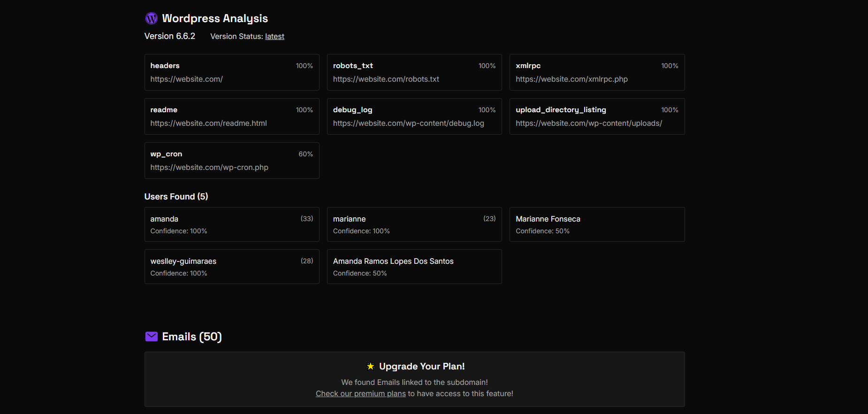Image resolution: width=868 pixels, height=414 pixels.
Task: Click the readme card title
Action: (x=164, y=110)
